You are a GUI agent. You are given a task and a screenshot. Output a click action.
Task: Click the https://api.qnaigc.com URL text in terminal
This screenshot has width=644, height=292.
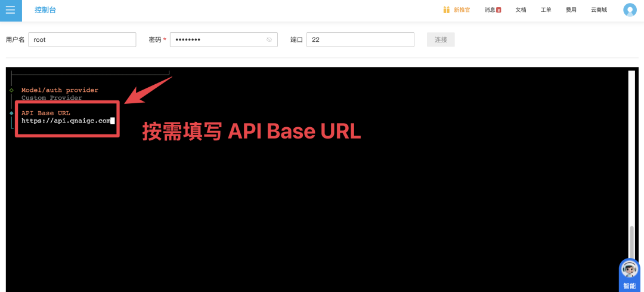click(66, 121)
